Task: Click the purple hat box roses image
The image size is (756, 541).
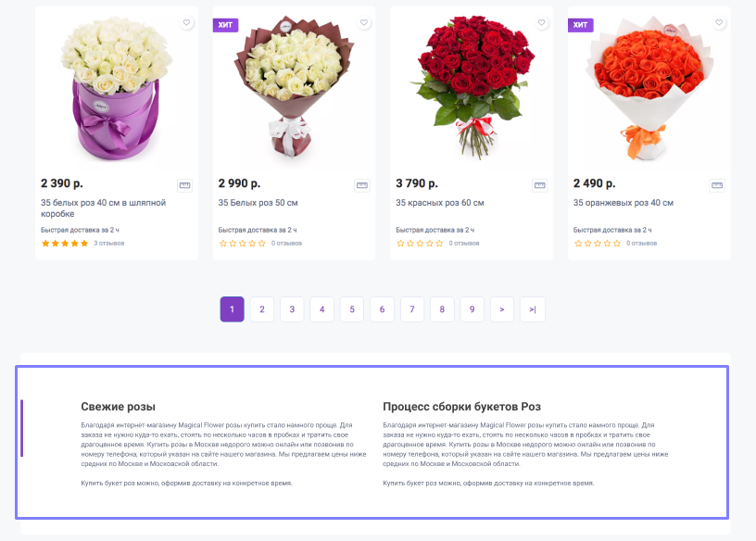Action: [116, 88]
